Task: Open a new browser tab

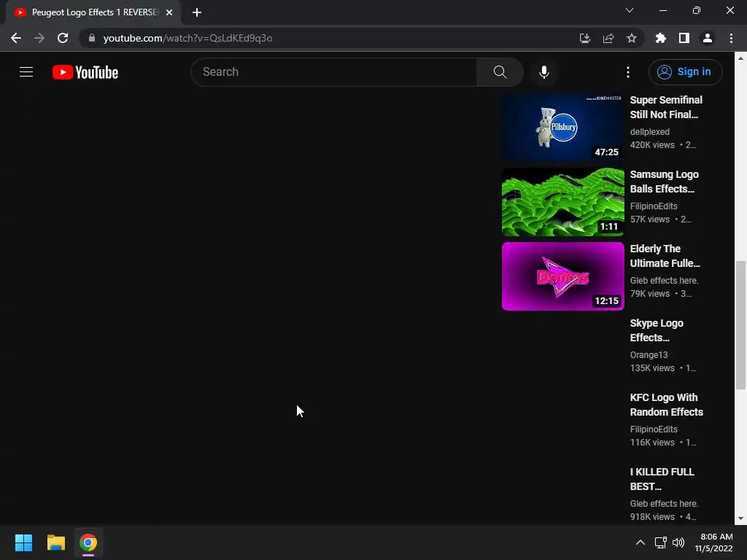Action: pyautogui.click(x=197, y=12)
